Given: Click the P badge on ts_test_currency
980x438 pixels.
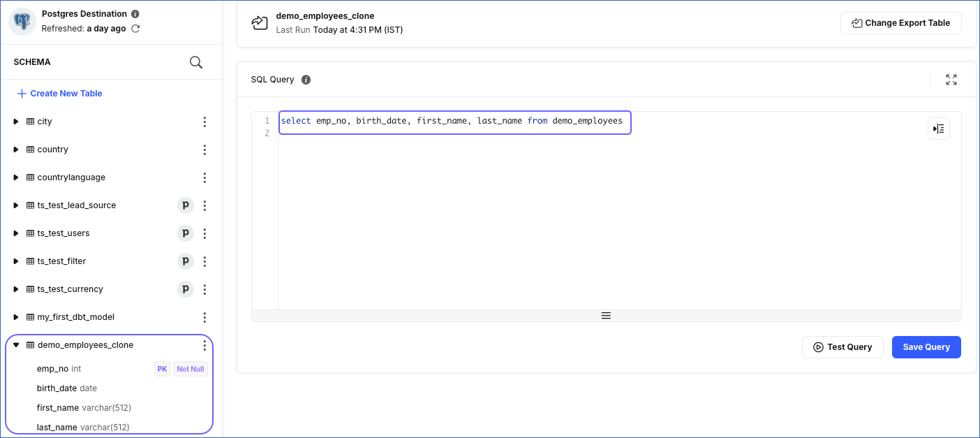Looking at the screenshot, I should pyautogui.click(x=185, y=289).
